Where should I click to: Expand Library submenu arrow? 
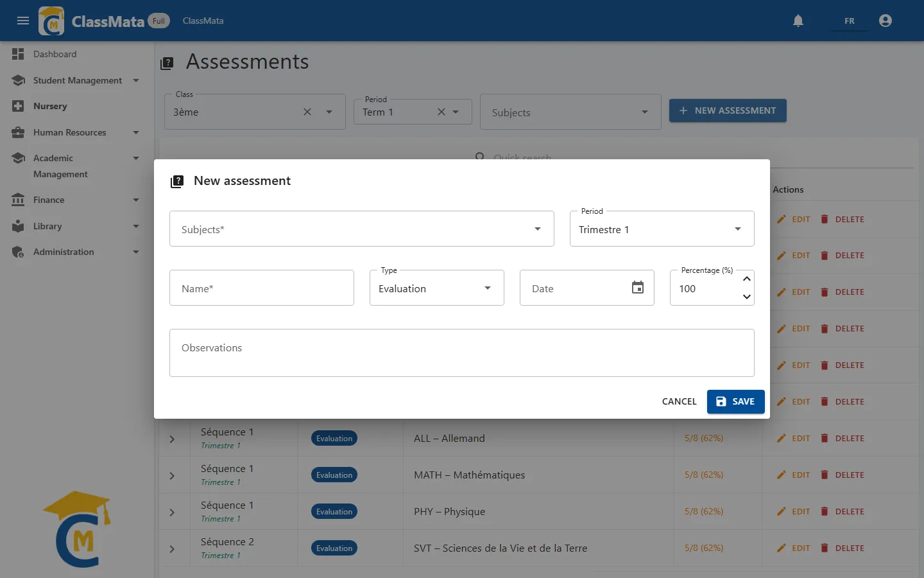coord(136,226)
